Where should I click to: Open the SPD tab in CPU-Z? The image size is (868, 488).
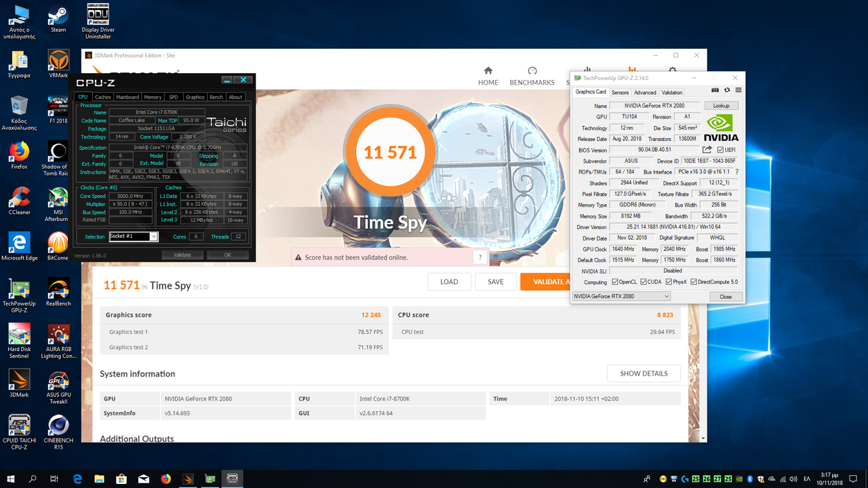(x=174, y=97)
